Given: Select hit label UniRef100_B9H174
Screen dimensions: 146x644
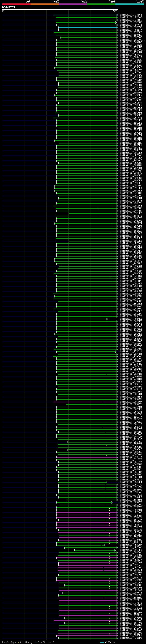Looking at the screenshot, I should click(131, 223).
